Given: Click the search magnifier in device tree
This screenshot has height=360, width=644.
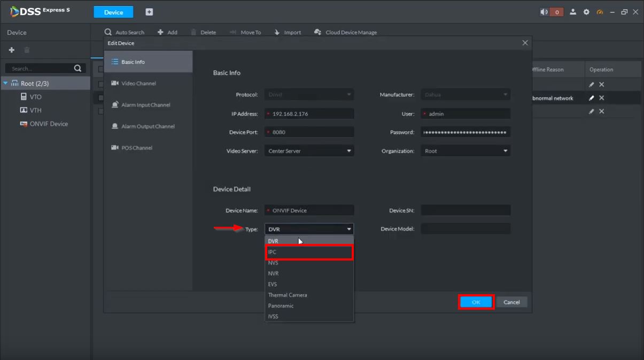Looking at the screenshot, I should click(x=77, y=68).
